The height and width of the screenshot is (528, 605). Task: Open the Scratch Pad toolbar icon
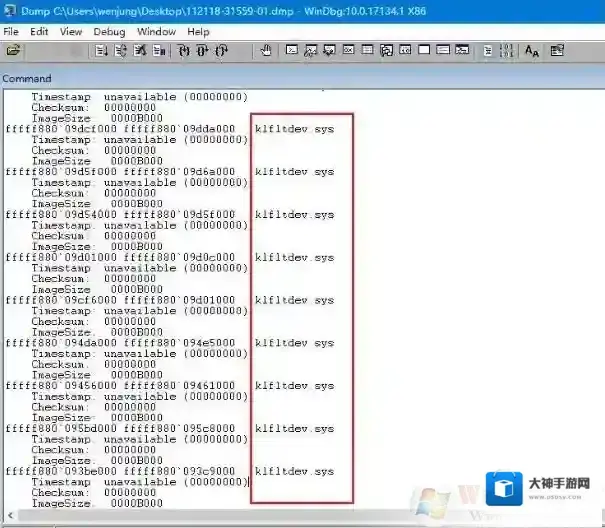pos(424,50)
